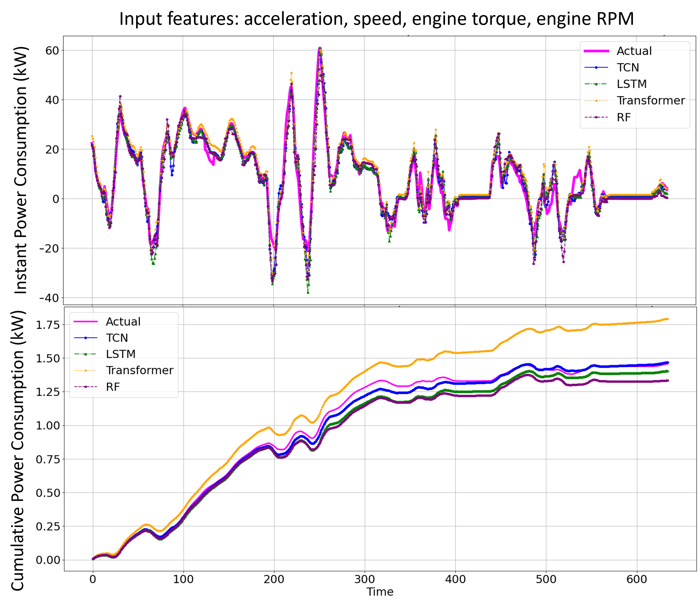The width and height of the screenshot is (700, 603).
Task: Click the Transformer dotted marker in upper legend
Action: pos(596,101)
